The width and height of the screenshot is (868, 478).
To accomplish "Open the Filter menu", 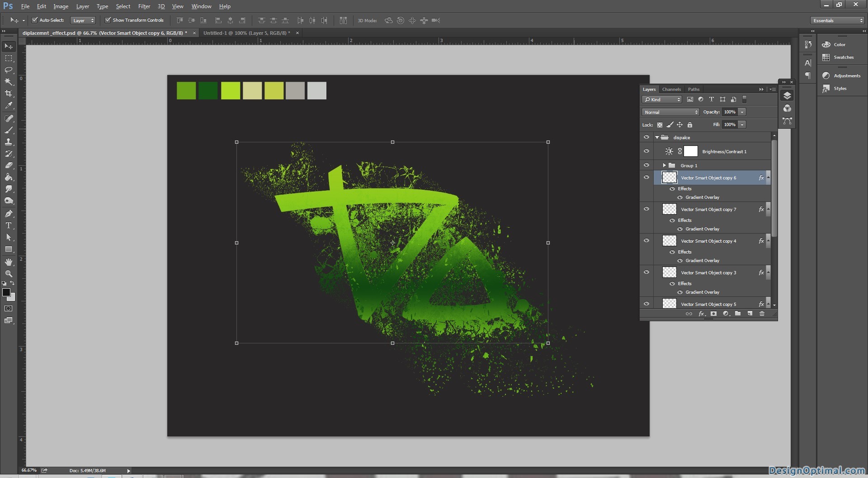I will pyautogui.click(x=144, y=6).
